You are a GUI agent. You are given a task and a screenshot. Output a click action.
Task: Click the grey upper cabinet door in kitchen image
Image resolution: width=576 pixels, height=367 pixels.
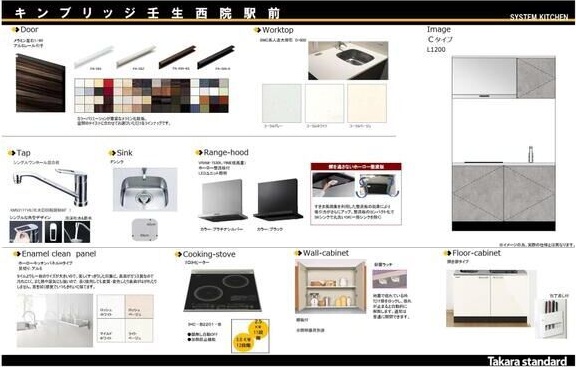coord(536,78)
